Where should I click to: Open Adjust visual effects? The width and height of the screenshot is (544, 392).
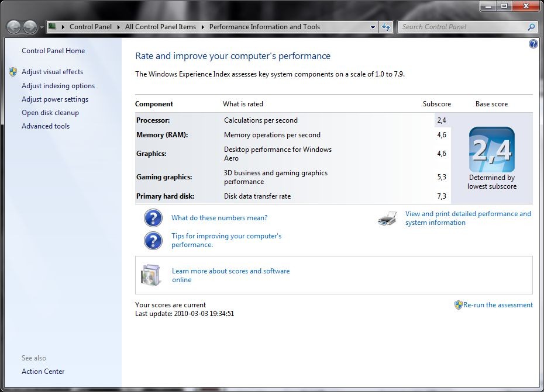tap(53, 72)
